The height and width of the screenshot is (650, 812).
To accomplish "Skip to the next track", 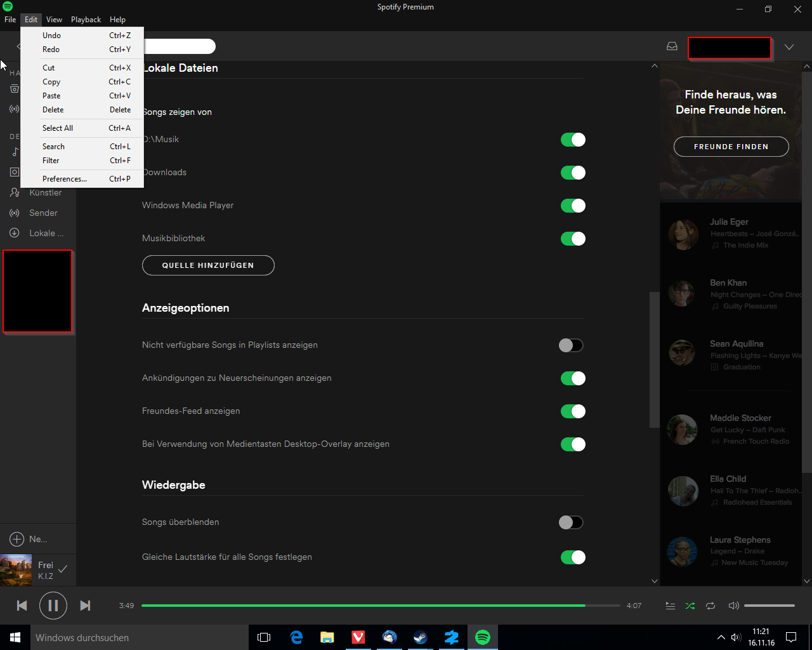I will 85,606.
